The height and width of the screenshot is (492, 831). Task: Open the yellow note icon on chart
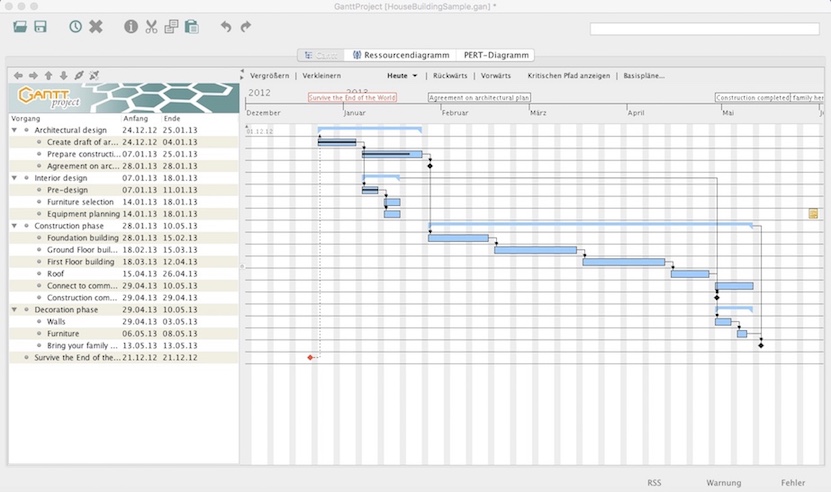click(813, 214)
